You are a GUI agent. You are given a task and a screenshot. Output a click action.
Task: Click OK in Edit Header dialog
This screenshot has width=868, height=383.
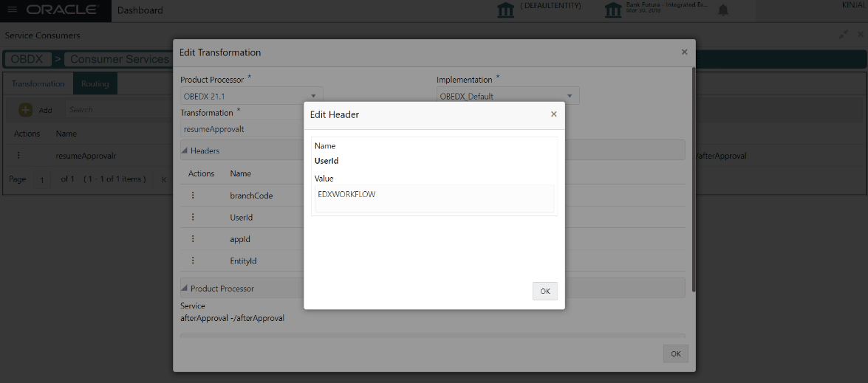[x=545, y=291]
